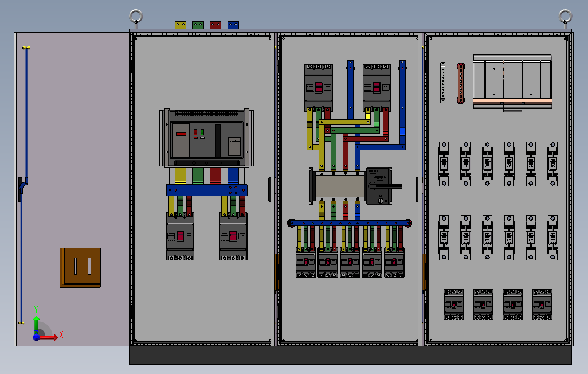Select the yellow busbar terminal on cabinet top
This screenshot has width=588, height=374.
click(x=181, y=25)
